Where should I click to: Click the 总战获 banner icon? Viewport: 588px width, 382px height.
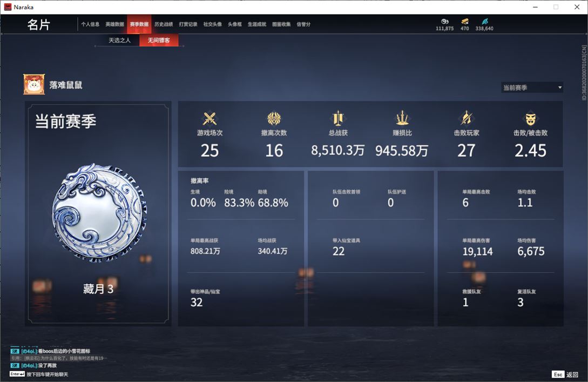pos(338,118)
